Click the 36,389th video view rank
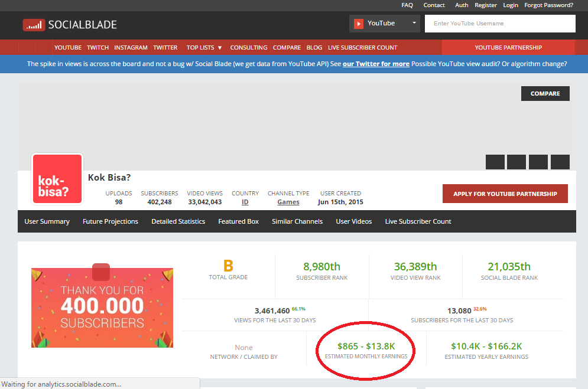The height and width of the screenshot is (389, 588). click(415, 267)
